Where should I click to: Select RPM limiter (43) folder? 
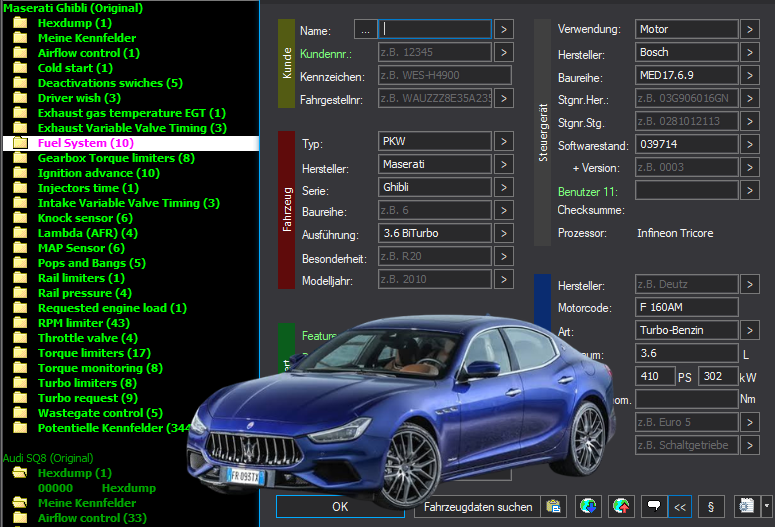click(x=84, y=323)
